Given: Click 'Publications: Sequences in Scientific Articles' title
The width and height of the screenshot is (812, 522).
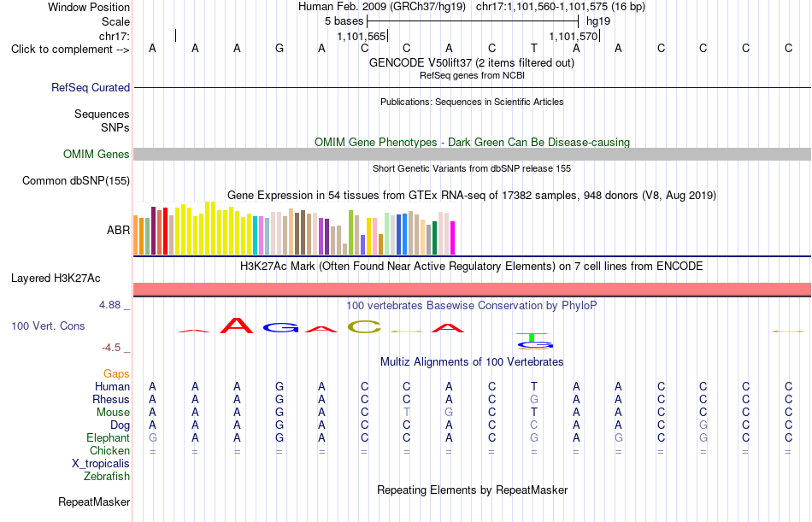Looking at the screenshot, I should [x=472, y=102].
